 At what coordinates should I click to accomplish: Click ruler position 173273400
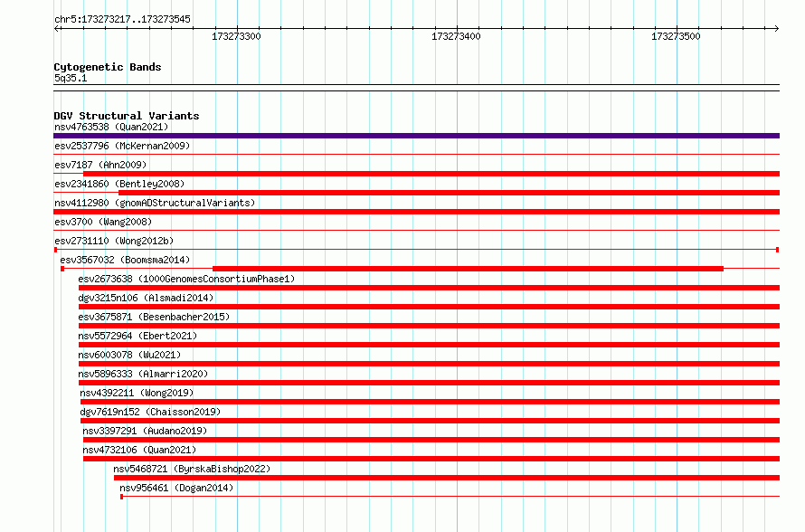click(x=456, y=36)
